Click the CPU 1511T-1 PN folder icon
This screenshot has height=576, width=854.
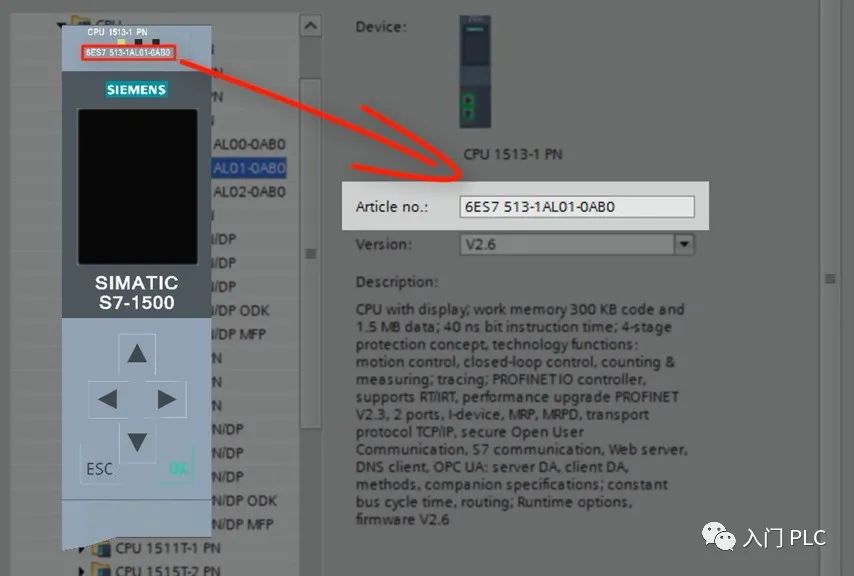click(x=102, y=548)
